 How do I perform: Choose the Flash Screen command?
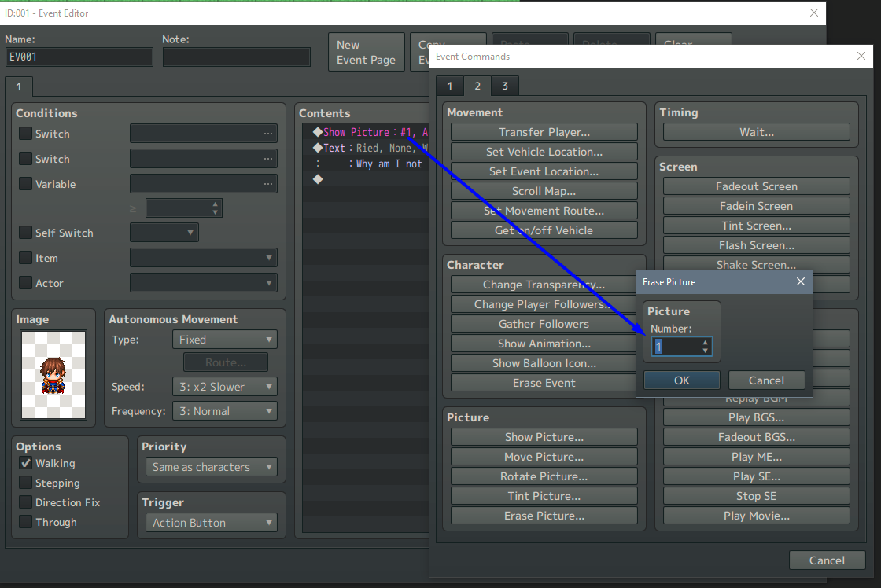click(x=756, y=245)
